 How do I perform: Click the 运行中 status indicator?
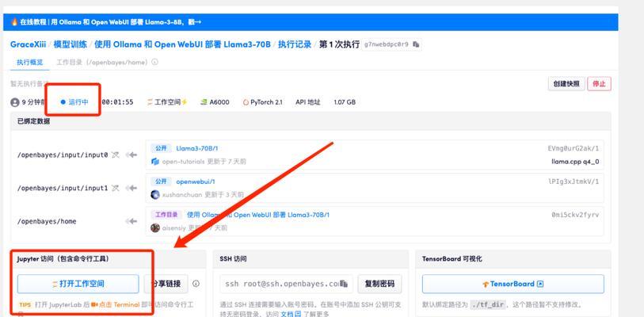(x=74, y=102)
